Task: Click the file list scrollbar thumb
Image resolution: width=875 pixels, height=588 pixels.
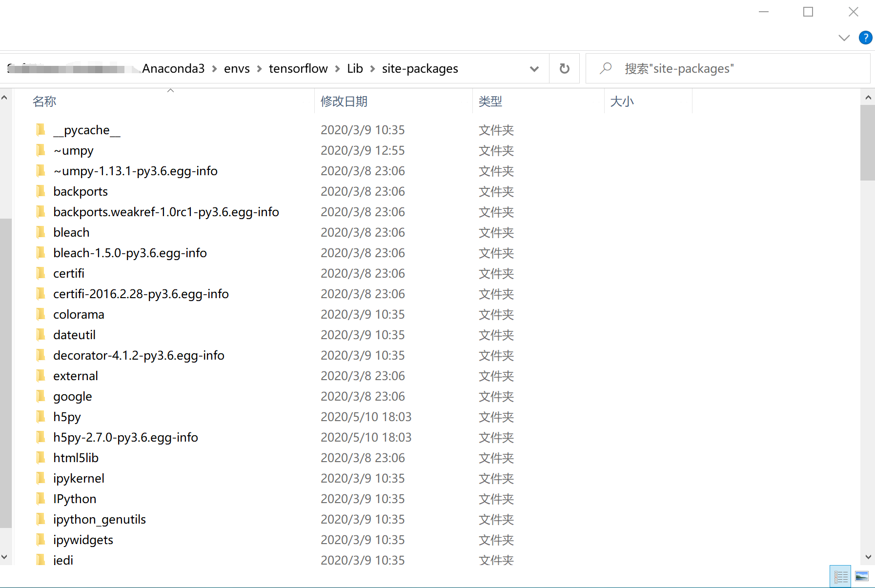Action: pyautogui.click(x=867, y=142)
